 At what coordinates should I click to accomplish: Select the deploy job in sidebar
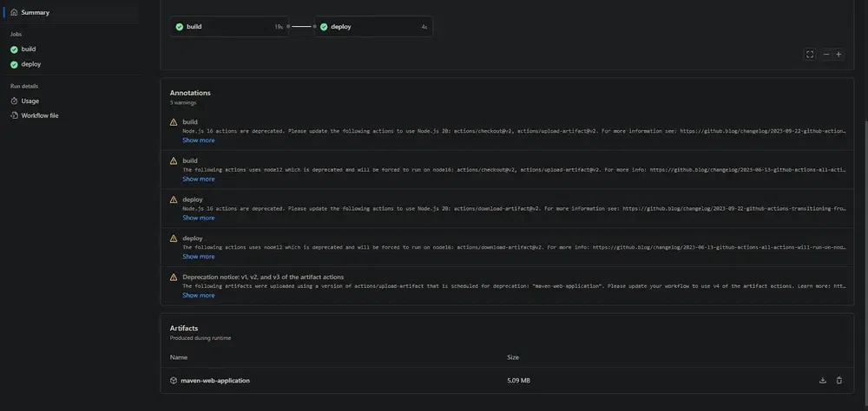[x=30, y=64]
